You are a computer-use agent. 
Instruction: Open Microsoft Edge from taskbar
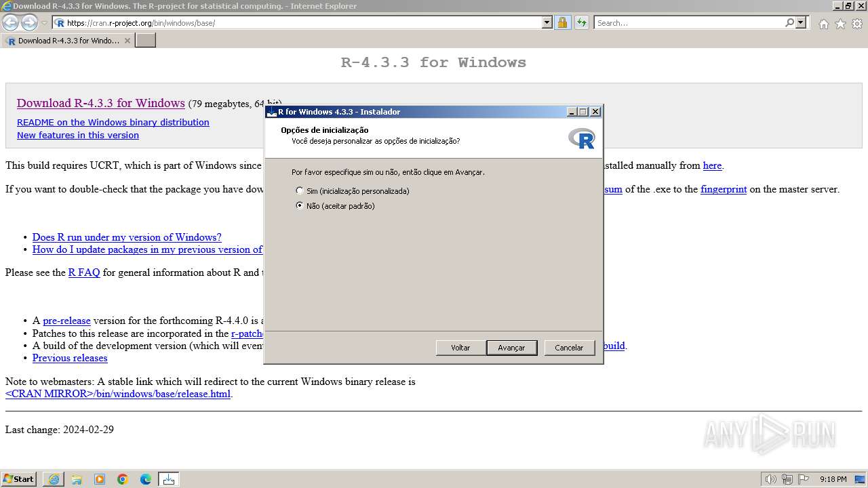(x=146, y=479)
